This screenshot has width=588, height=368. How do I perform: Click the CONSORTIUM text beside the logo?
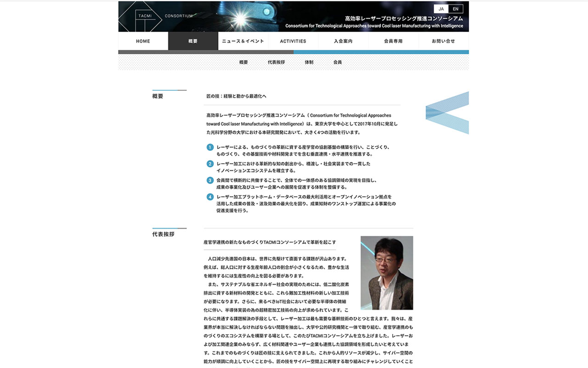coord(179,16)
